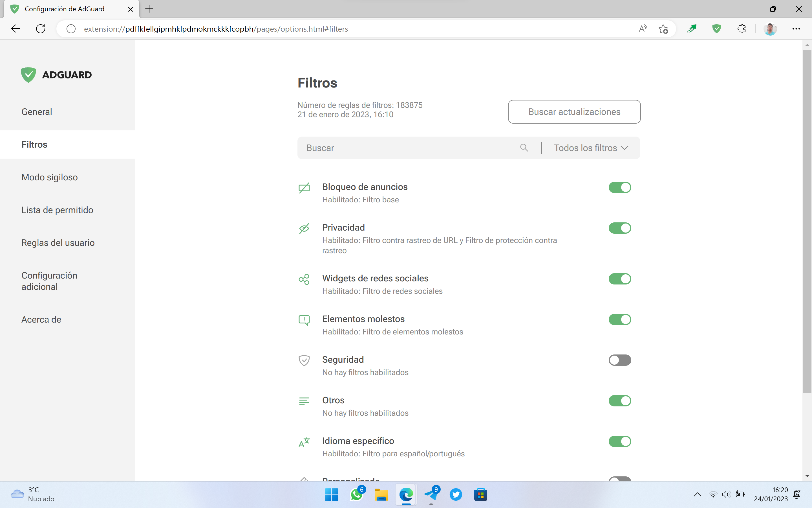Click the Bloqueo de anuncios category icon
Viewport: 812px width, 508px height.
click(x=304, y=187)
